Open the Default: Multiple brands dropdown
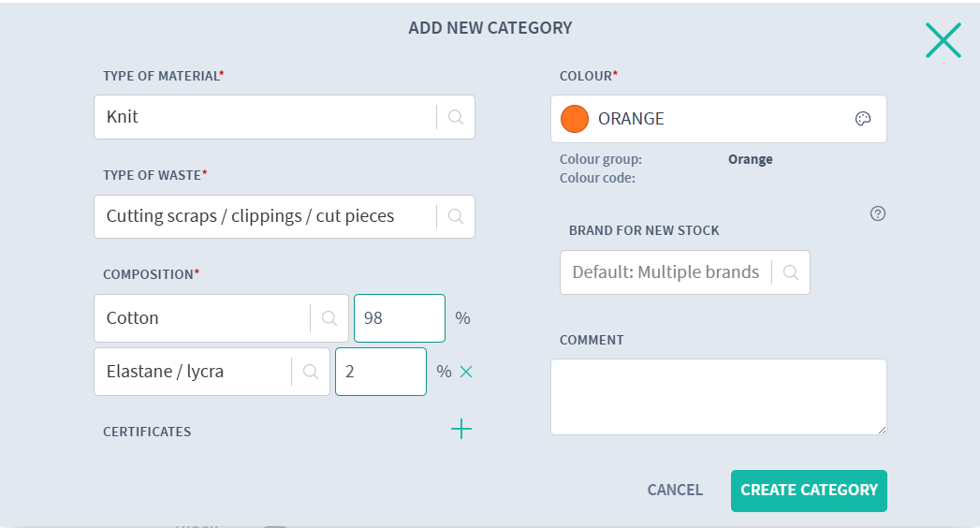 coord(666,272)
